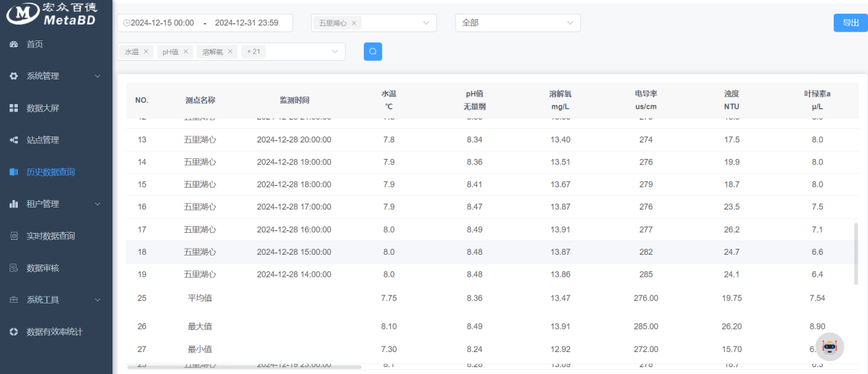Click the 电导率 column header
The width and height of the screenshot is (868, 374).
pos(646,100)
